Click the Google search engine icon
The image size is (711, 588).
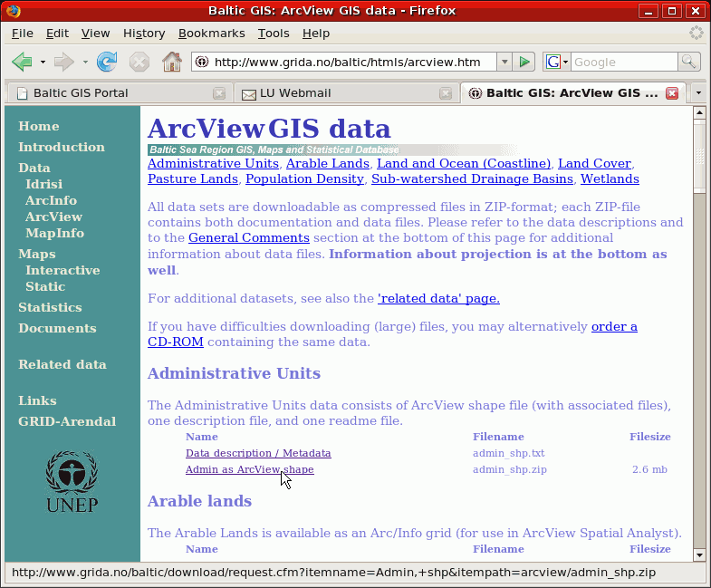pos(552,62)
